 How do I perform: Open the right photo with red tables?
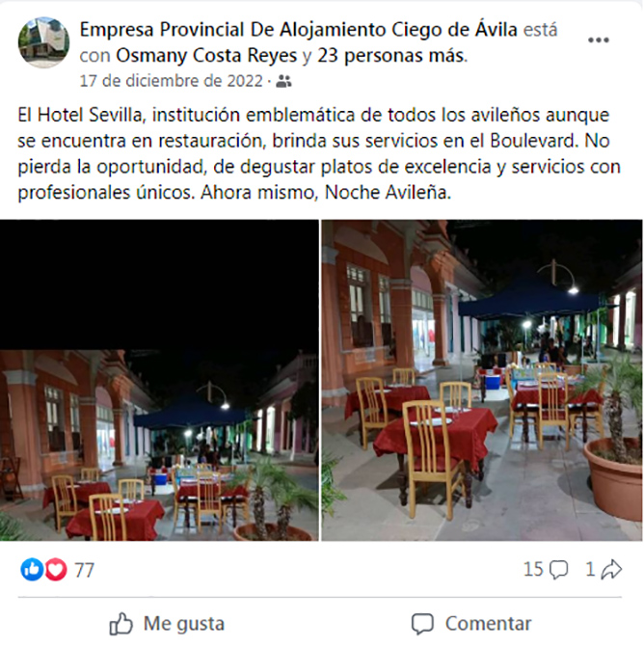481,380
